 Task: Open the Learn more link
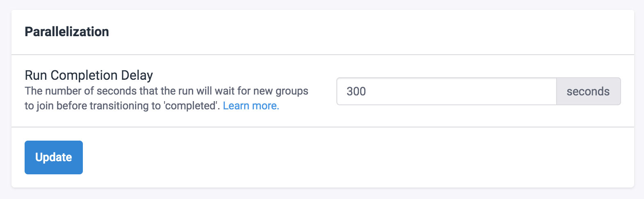[x=251, y=106]
